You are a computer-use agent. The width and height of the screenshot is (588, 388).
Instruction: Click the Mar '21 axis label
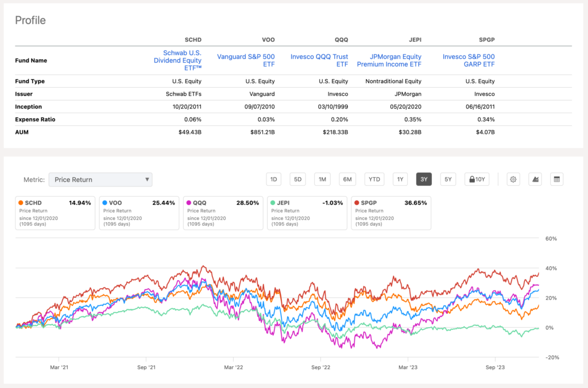59,367
